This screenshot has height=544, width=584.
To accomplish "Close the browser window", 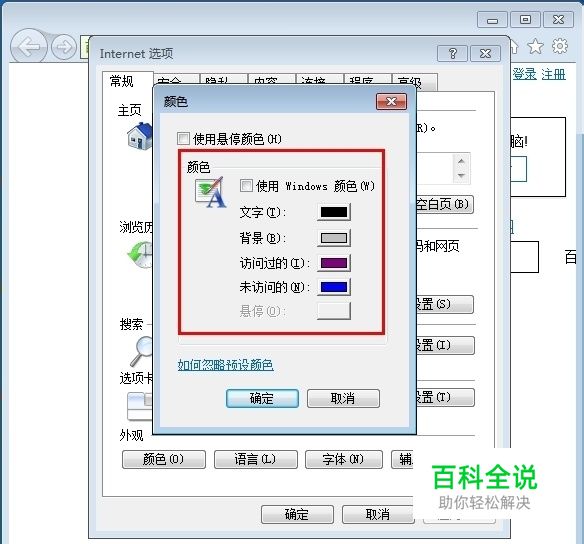I will tap(558, 19).
